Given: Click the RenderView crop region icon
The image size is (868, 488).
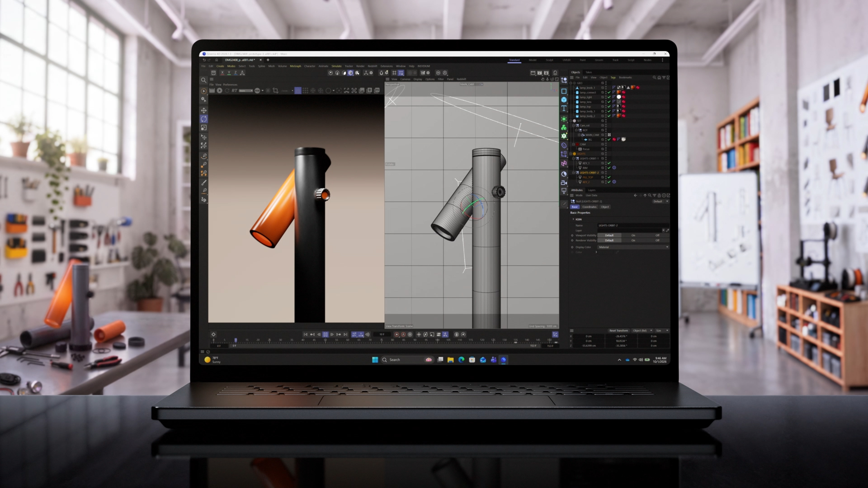Looking at the screenshot, I should tap(275, 90).
